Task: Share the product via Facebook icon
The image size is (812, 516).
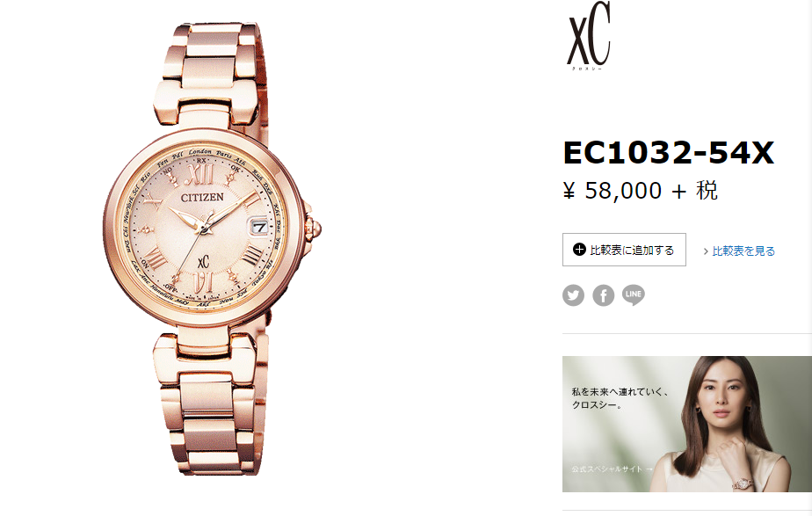Action: [604, 295]
